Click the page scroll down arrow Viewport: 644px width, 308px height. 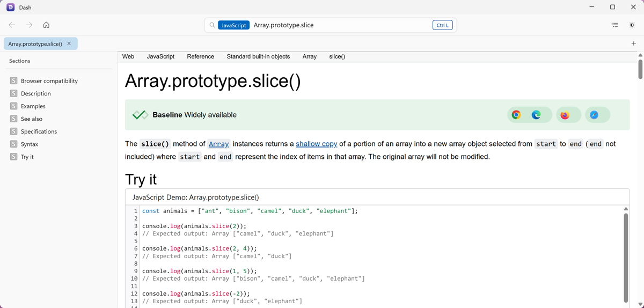coord(640,305)
